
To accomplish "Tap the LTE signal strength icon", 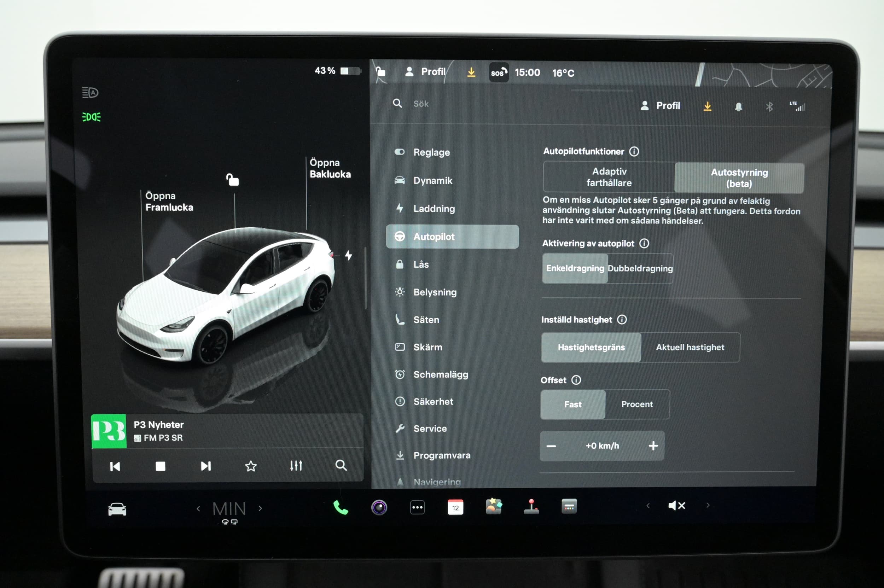I will coord(798,106).
